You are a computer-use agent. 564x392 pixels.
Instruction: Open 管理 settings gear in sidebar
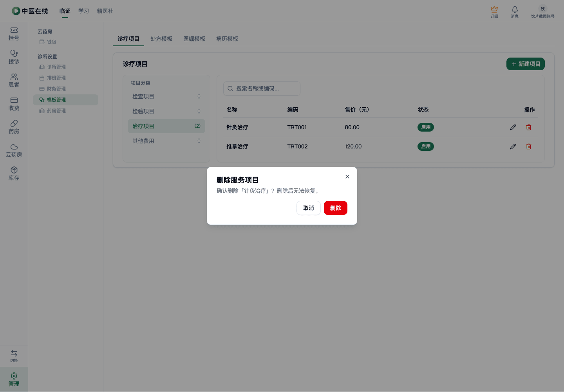(x=14, y=379)
